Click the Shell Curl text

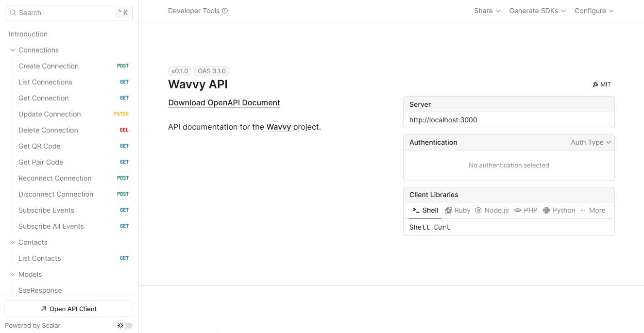pyautogui.click(x=430, y=227)
